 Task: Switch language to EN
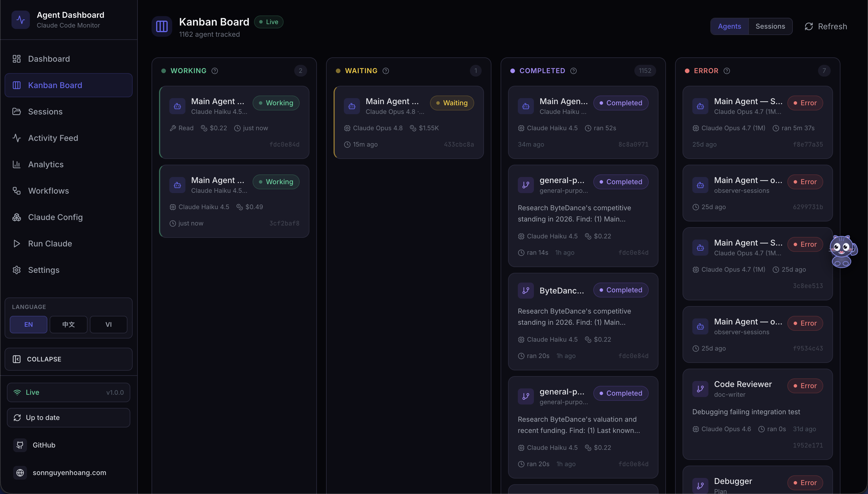click(28, 324)
